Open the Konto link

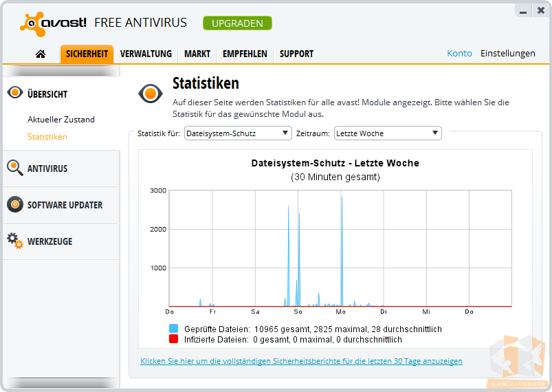(x=459, y=53)
